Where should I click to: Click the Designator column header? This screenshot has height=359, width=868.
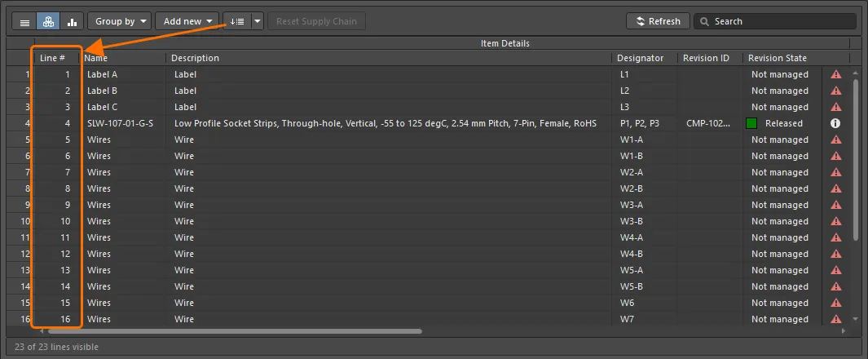click(645, 58)
